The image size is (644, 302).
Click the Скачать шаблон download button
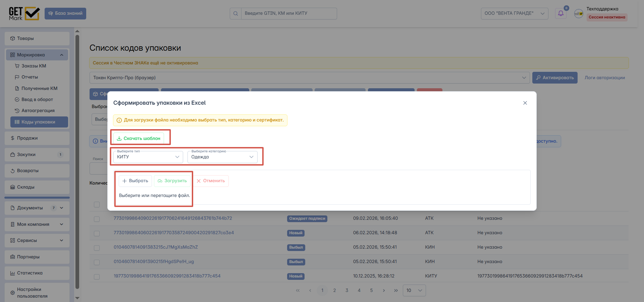click(x=139, y=138)
